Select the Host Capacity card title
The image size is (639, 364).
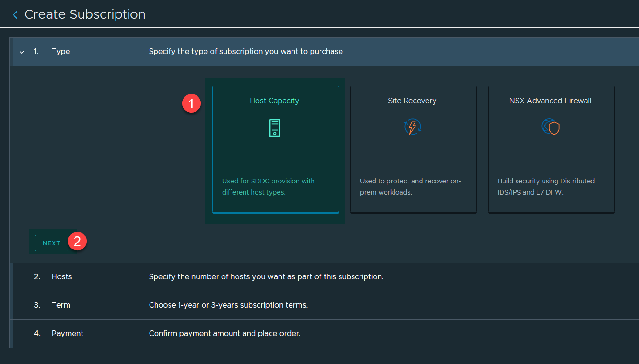click(274, 101)
